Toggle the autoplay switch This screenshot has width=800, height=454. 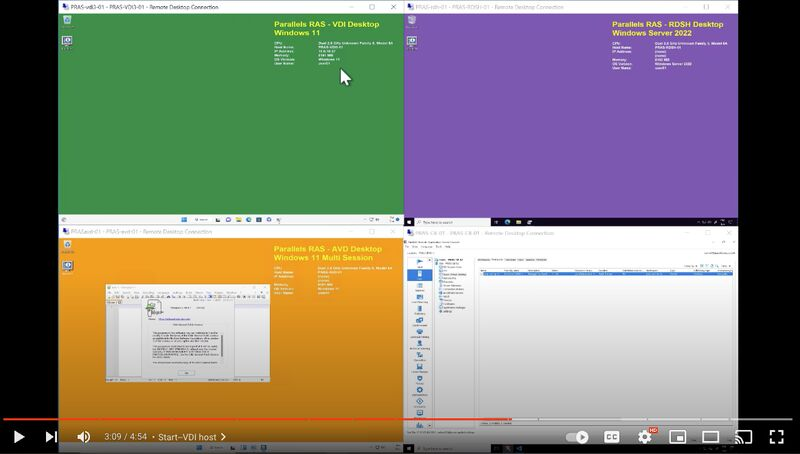click(x=578, y=437)
